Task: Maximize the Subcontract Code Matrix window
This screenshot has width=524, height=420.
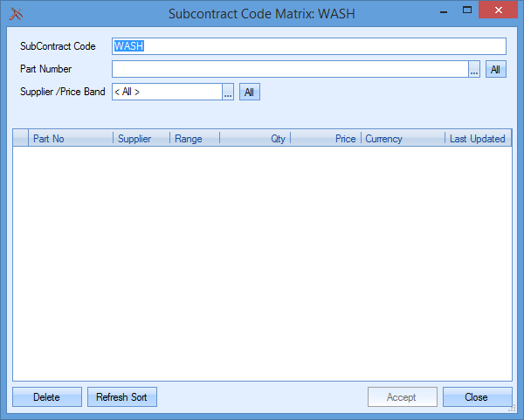Action: [467, 10]
